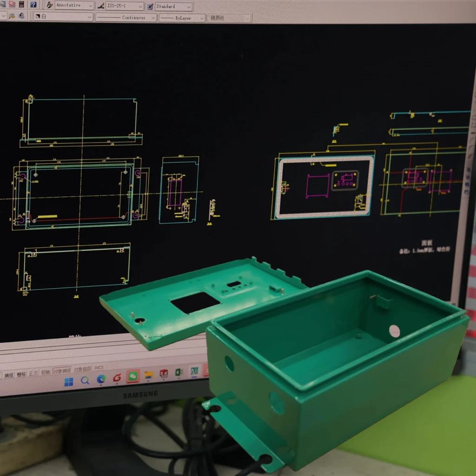
Task: Toggle 正交 ortho mode in status bar
Action: tap(33, 373)
